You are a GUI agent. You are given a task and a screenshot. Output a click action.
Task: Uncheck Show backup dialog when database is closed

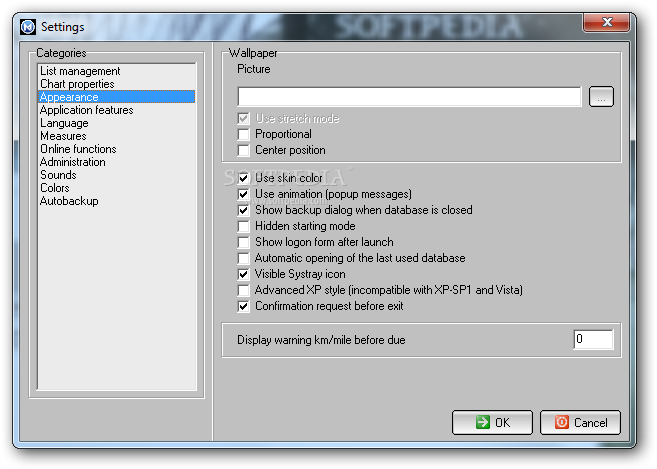click(x=243, y=210)
